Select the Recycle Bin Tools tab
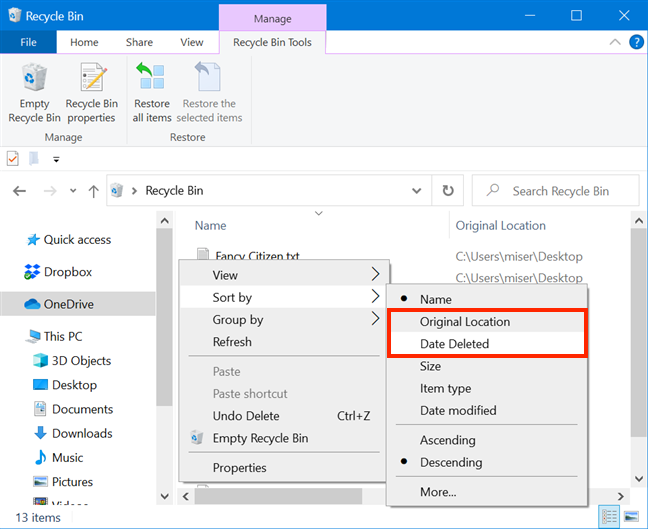This screenshot has height=529, width=648. coord(272,42)
